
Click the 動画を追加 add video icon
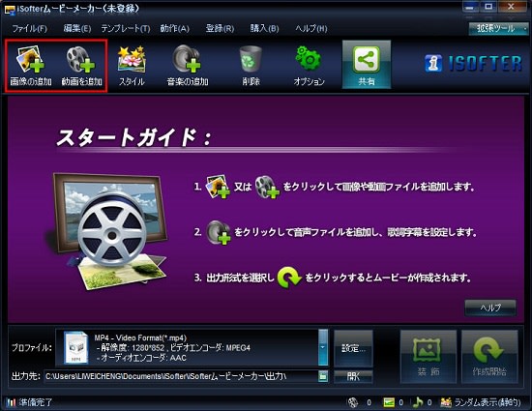point(80,60)
